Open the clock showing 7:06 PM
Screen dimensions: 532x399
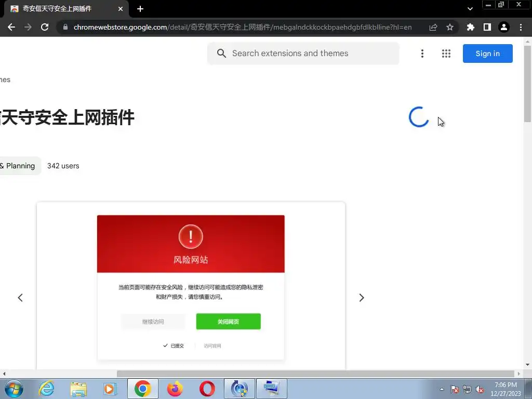point(506,389)
